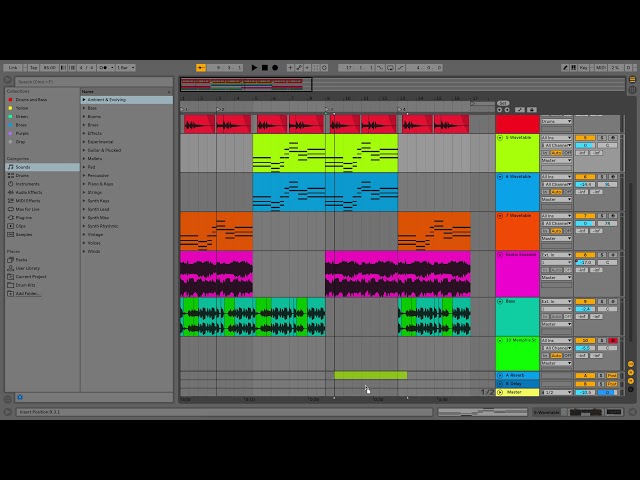Image resolution: width=640 pixels, height=480 pixels.
Task: Click the Arrangement View selector icon
Action: click(632, 80)
